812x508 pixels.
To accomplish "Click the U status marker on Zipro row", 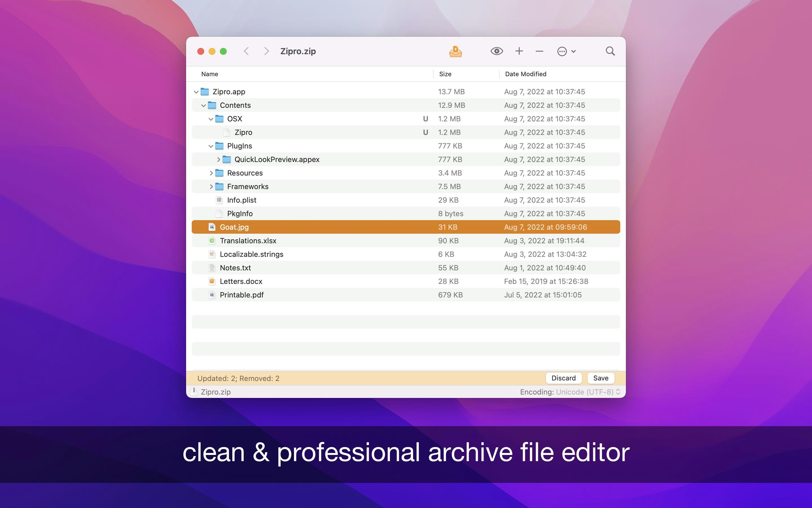I will (x=425, y=132).
